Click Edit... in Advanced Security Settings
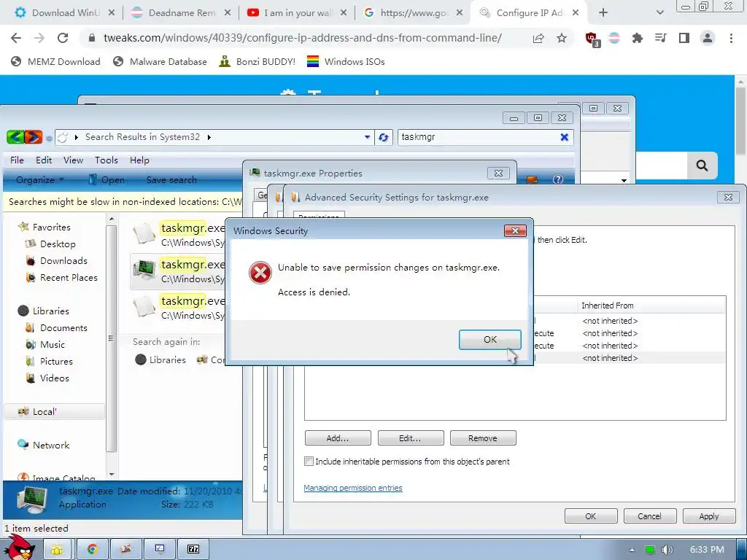This screenshot has width=747, height=560. click(410, 438)
